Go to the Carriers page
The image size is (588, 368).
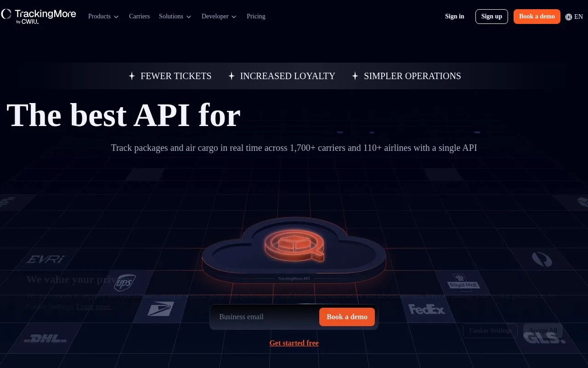click(139, 17)
